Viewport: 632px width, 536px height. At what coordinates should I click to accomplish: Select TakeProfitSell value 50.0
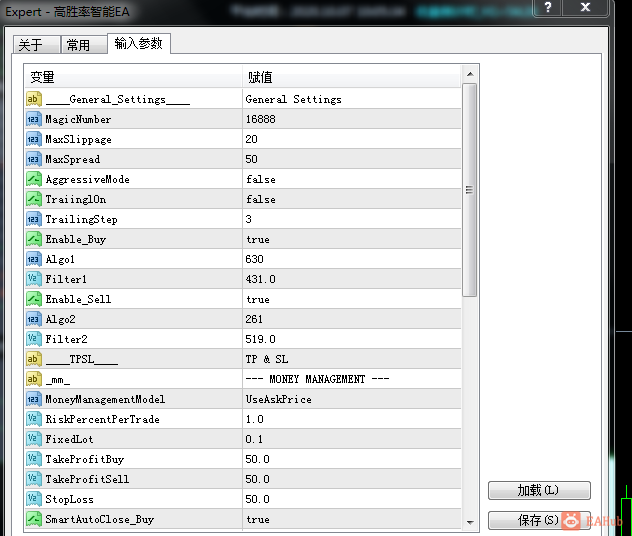352,479
